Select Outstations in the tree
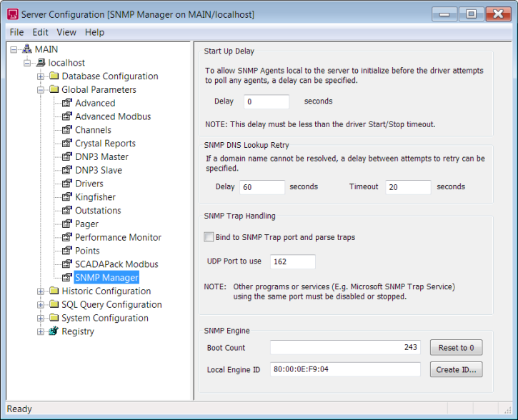The image size is (518, 420). [98, 211]
